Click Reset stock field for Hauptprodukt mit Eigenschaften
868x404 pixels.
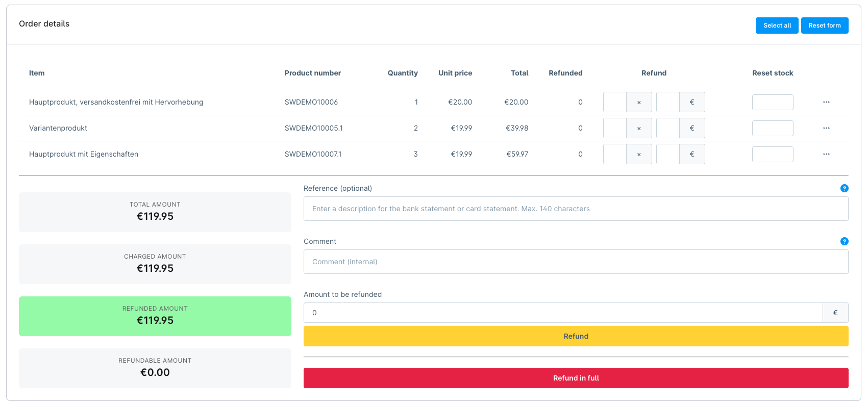coord(773,154)
